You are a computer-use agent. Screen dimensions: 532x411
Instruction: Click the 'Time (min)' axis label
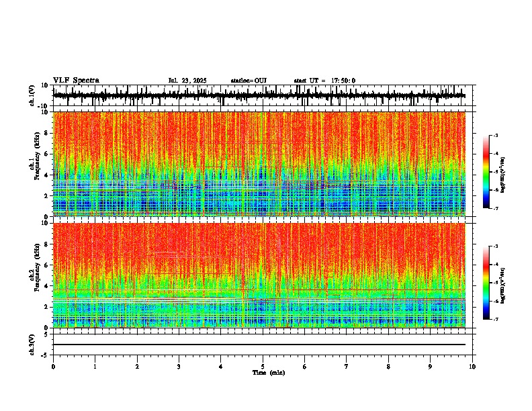(269, 373)
